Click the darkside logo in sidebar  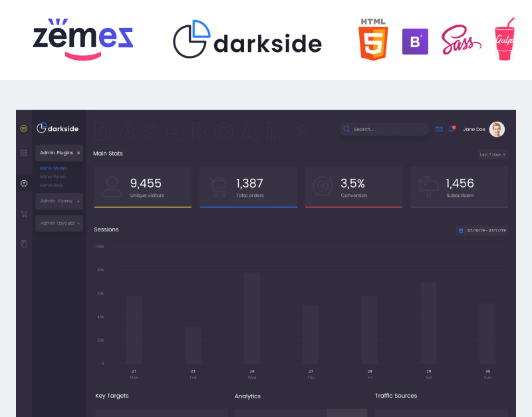click(57, 128)
